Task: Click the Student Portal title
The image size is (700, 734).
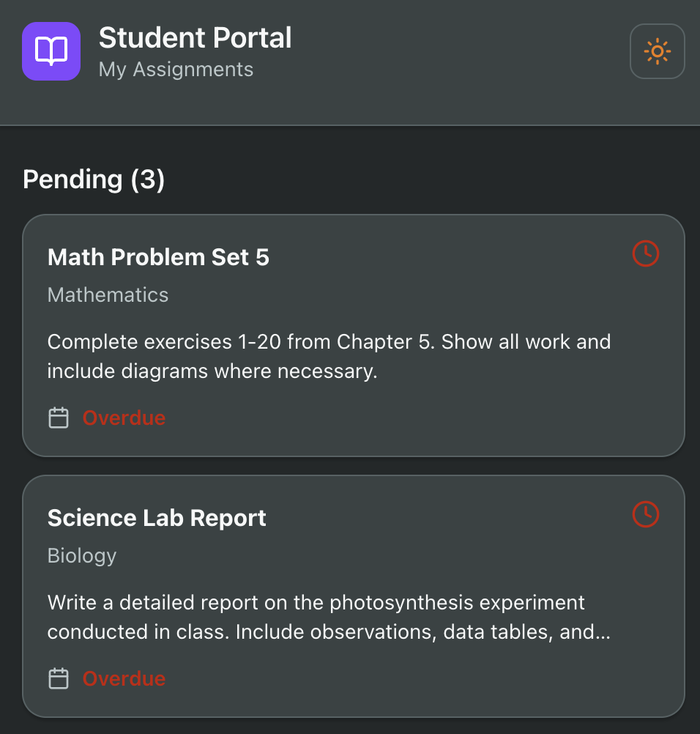Action: tap(195, 38)
